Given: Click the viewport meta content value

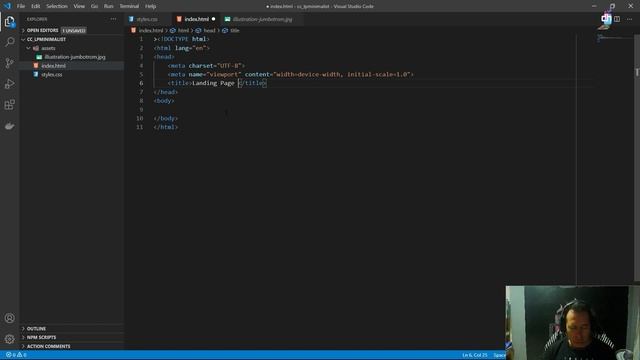Looking at the screenshot, I should point(343,74).
